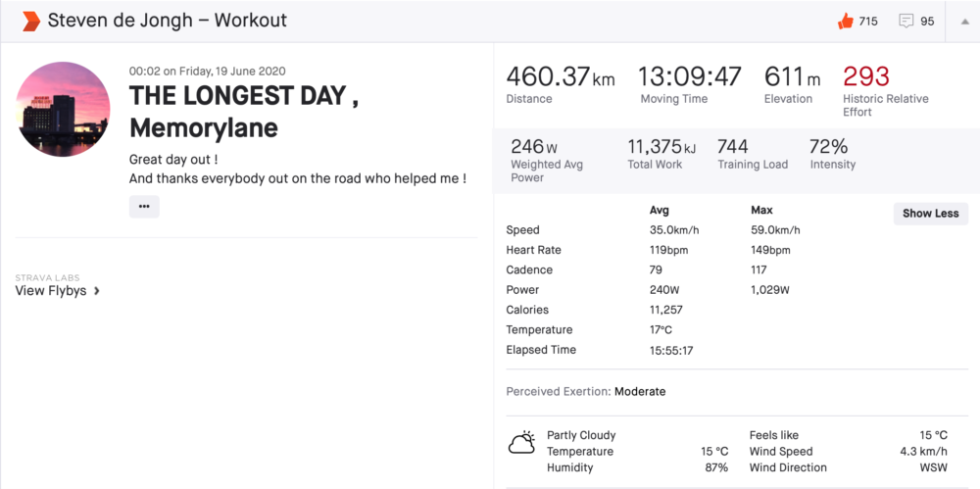980x489 pixels.
Task: Open the View Flybys link
Action: pos(51,290)
